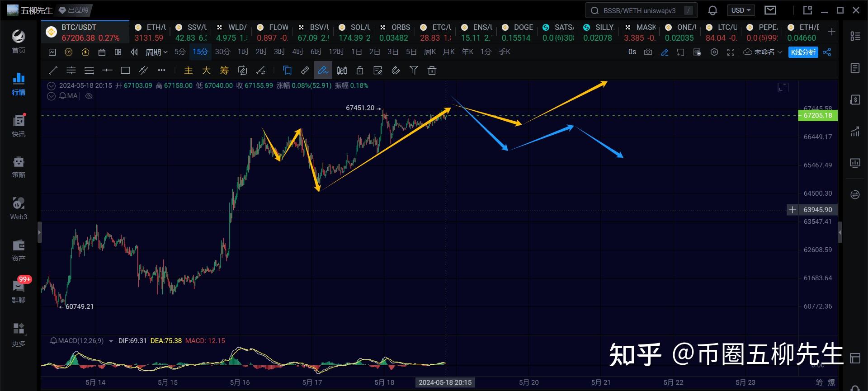Image resolution: width=868 pixels, height=391 pixels.
Task: Open the LTC ticker tab
Action: (x=721, y=33)
